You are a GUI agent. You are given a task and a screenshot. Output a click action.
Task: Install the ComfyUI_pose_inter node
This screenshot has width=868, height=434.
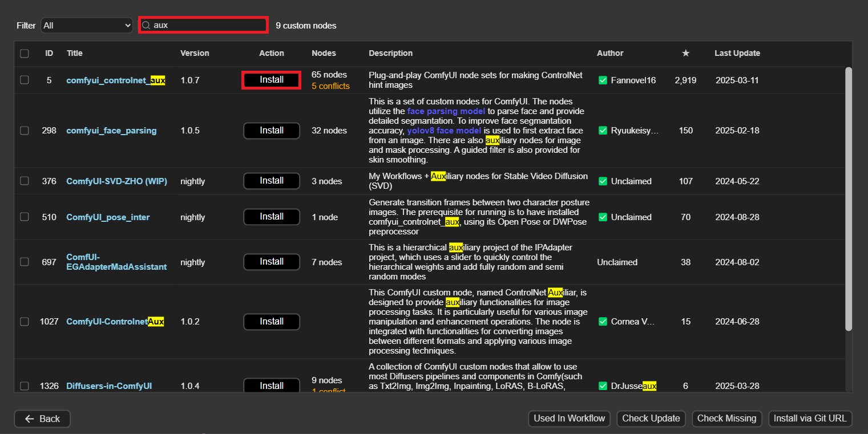272,217
